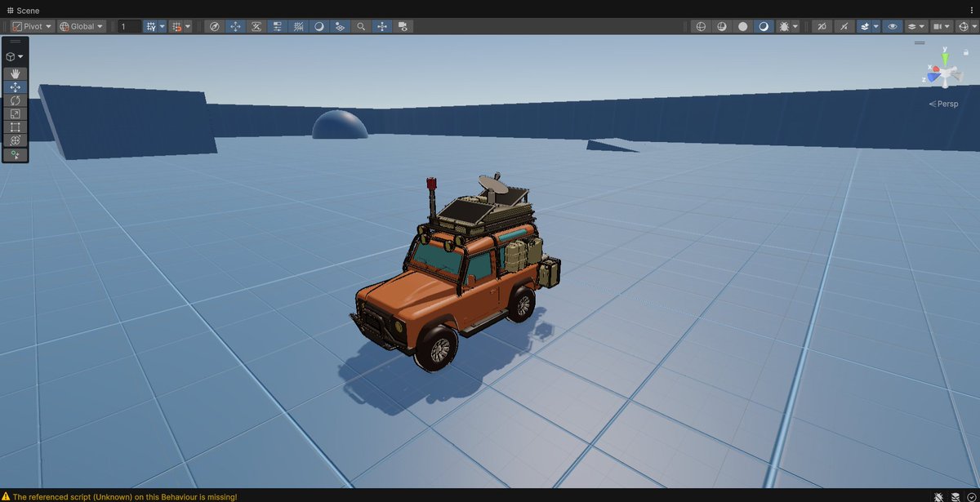Toggle grid snapping icon
The height and width of the screenshot is (502, 980).
[150, 26]
